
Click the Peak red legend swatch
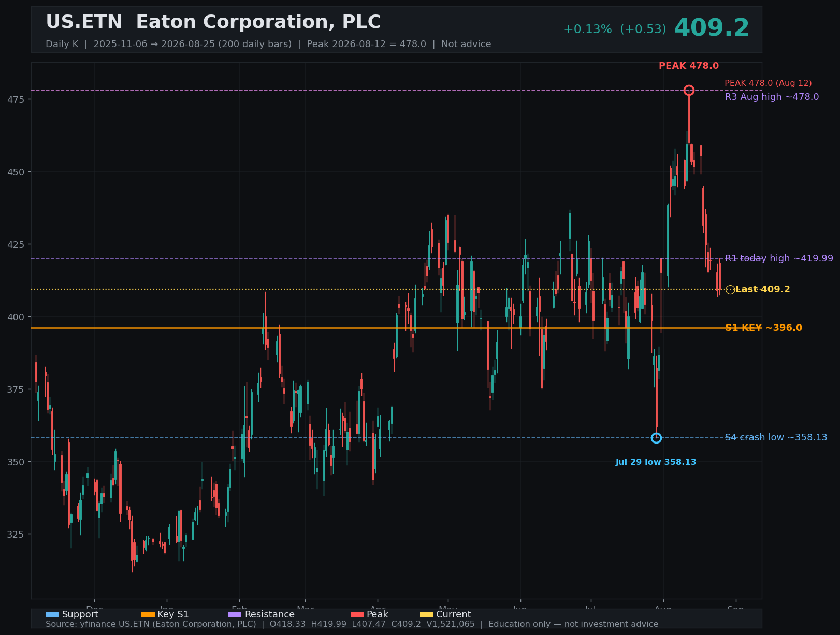click(357, 615)
